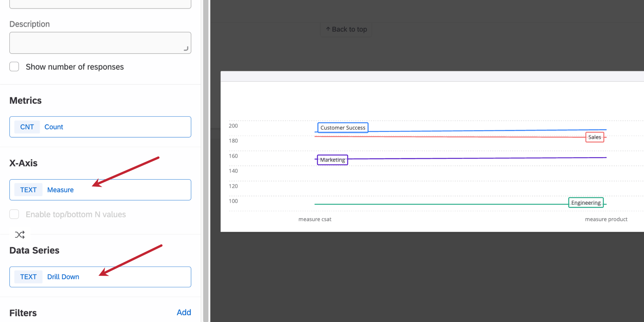Open the Drill Down data series selector
The width and height of the screenshot is (644, 322).
click(x=100, y=277)
